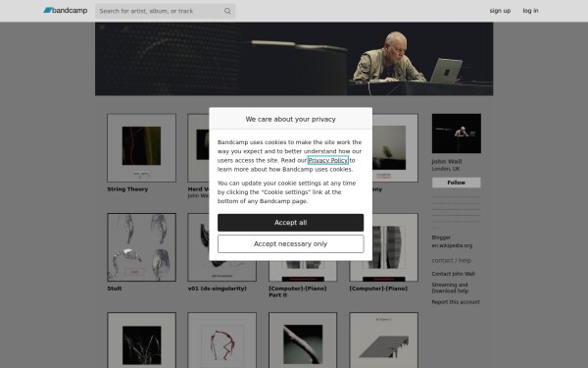Open the red figure sketch album cover
This screenshot has width=588, height=368.
coord(222,341)
